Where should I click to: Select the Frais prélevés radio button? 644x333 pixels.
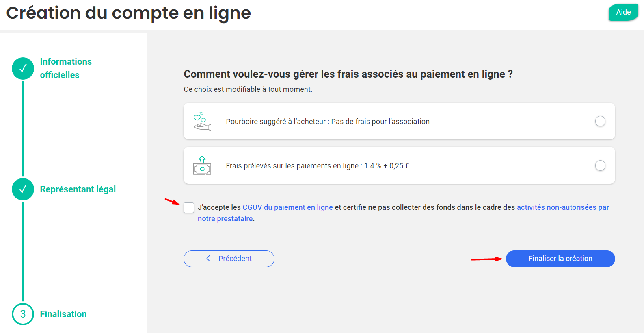coord(600,165)
